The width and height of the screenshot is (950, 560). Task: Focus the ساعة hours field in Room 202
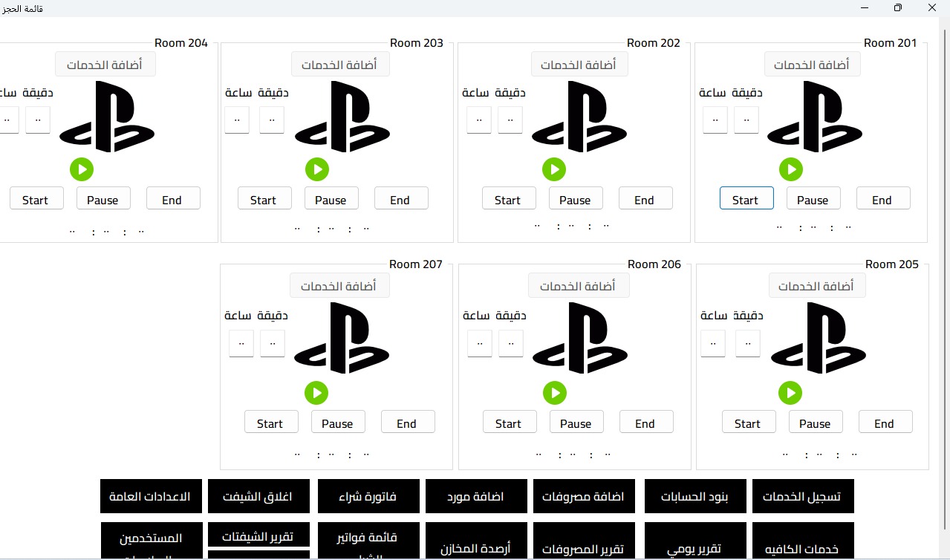tap(479, 120)
